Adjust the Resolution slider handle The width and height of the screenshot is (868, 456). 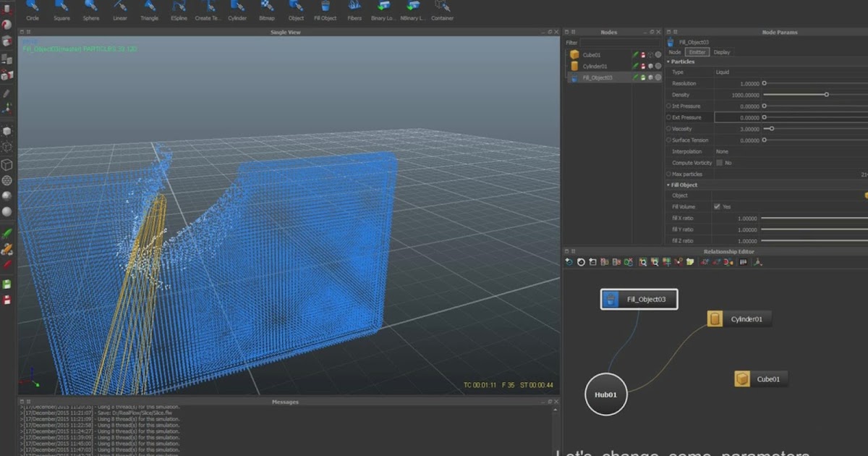765,84
